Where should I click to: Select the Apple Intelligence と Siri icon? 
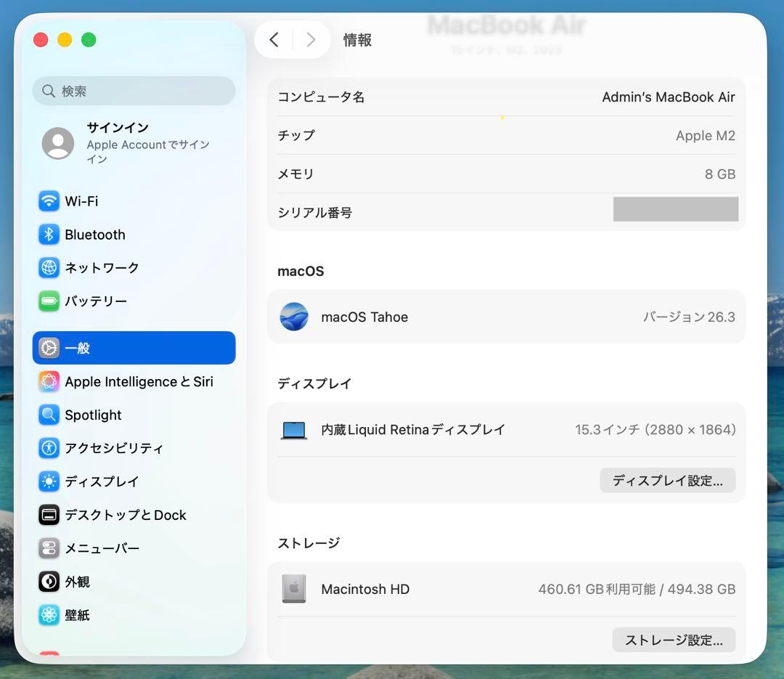pos(48,381)
